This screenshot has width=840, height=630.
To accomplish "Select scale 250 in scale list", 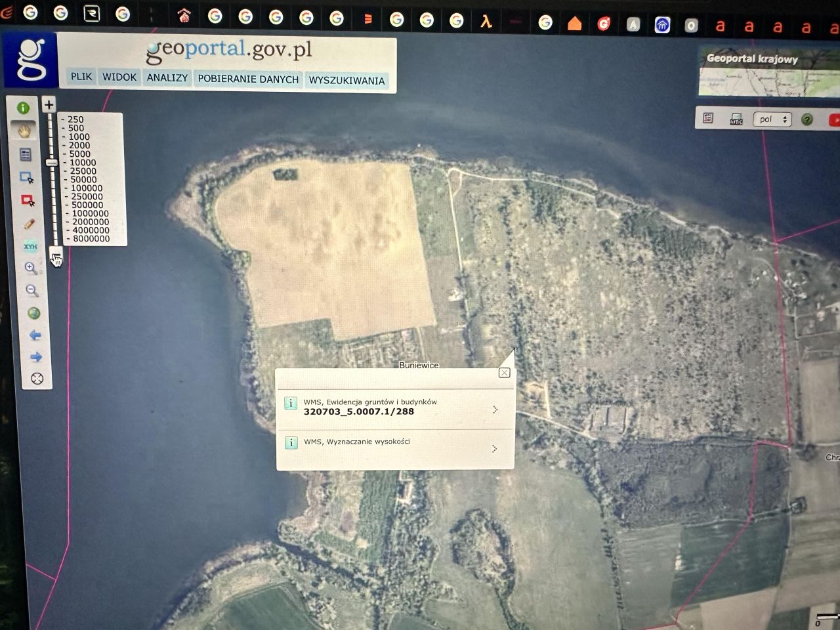I will pyautogui.click(x=75, y=119).
